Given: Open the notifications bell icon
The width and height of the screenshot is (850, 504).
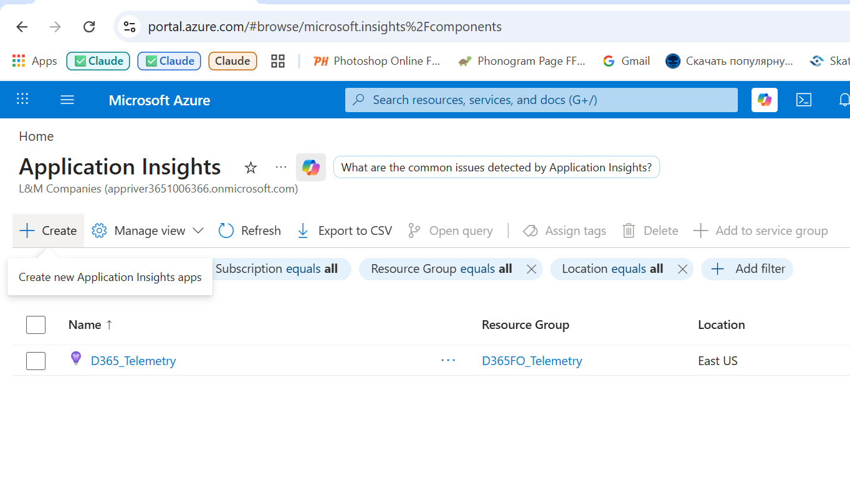Looking at the screenshot, I should click(844, 100).
